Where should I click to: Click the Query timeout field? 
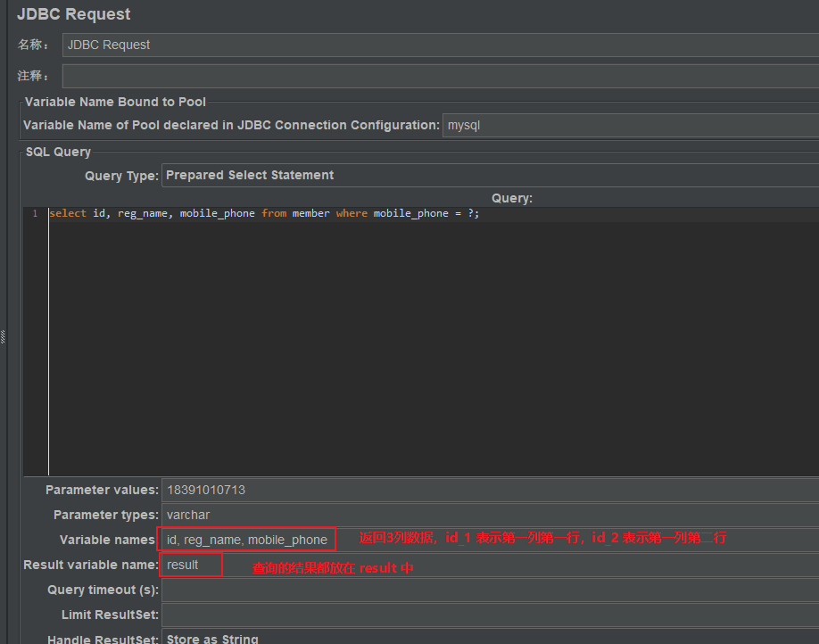357,589
